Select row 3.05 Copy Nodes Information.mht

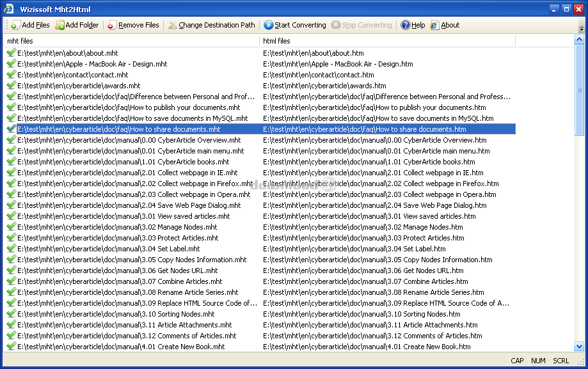tap(260, 260)
